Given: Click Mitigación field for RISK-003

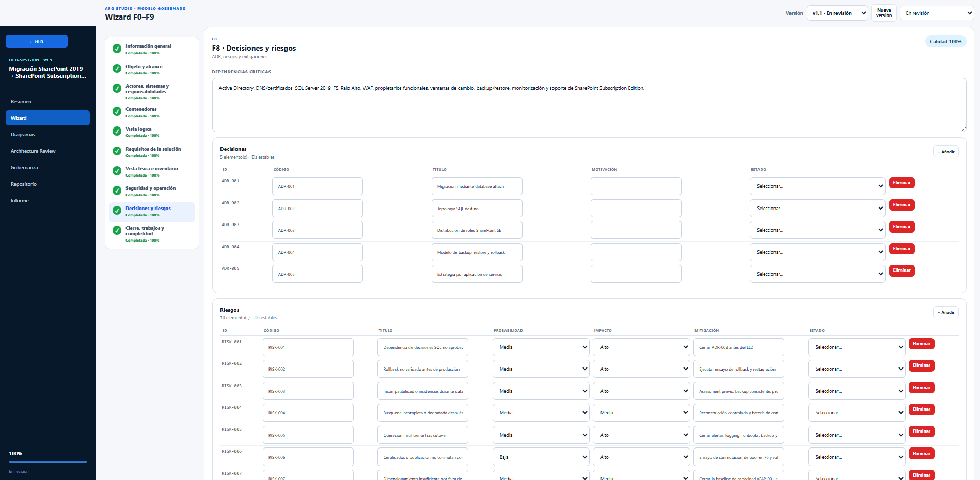Looking at the screenshot, I should (738, 391).
